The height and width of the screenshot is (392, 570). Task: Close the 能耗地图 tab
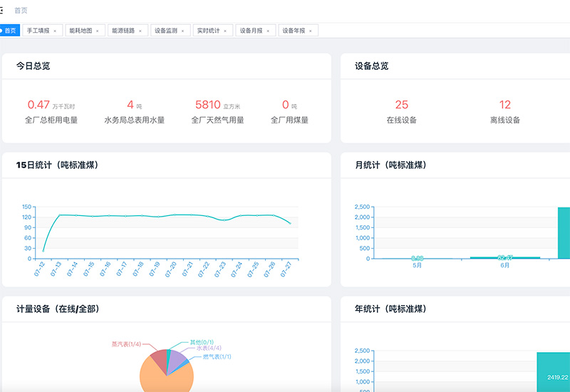[98, 31]
